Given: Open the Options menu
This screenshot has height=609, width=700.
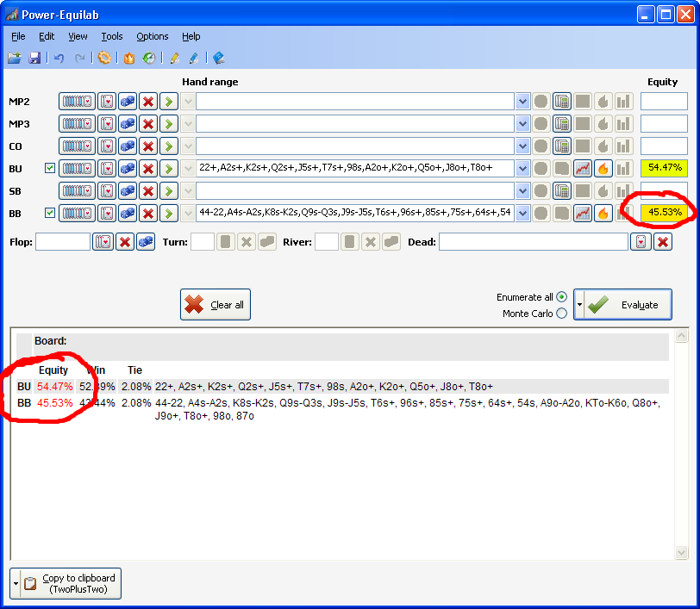Looking at the screenshot, I should pos(153,36).
